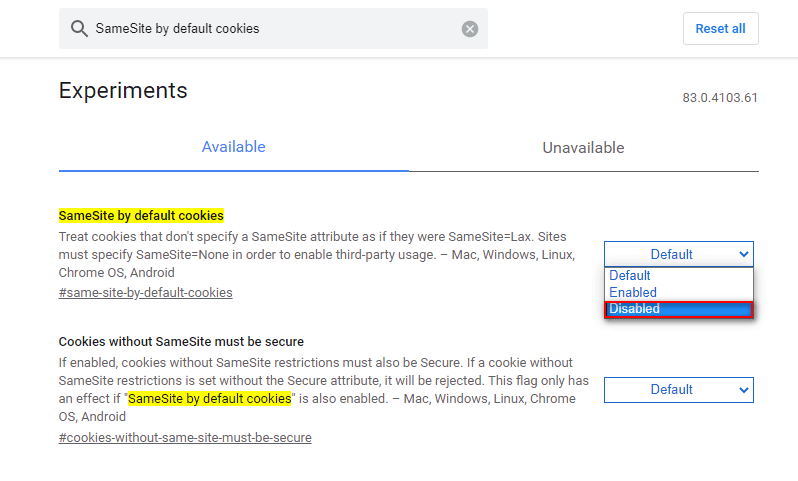
Task: Clear the search text with the X icon
Action: click(x=470, y=29)
